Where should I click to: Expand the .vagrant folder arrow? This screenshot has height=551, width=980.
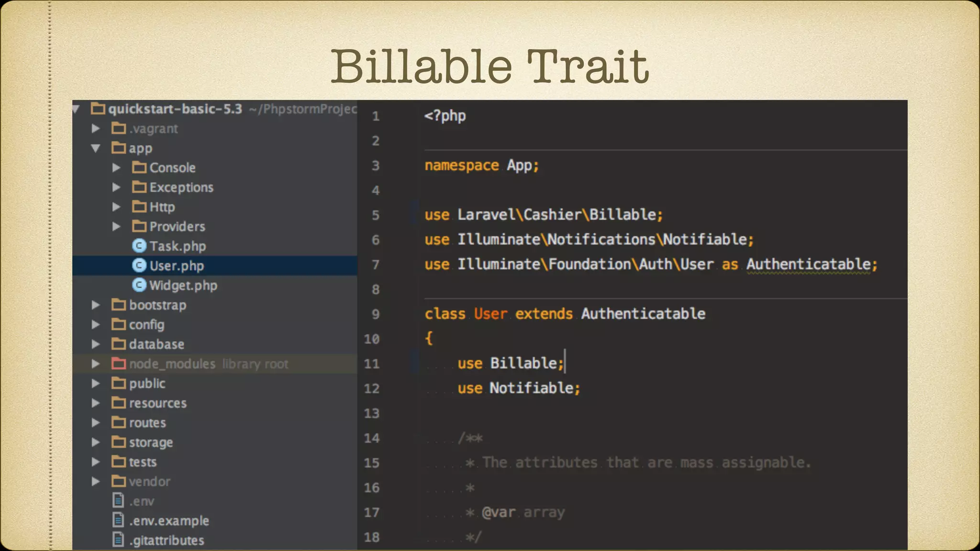click(x=96, y=129)
